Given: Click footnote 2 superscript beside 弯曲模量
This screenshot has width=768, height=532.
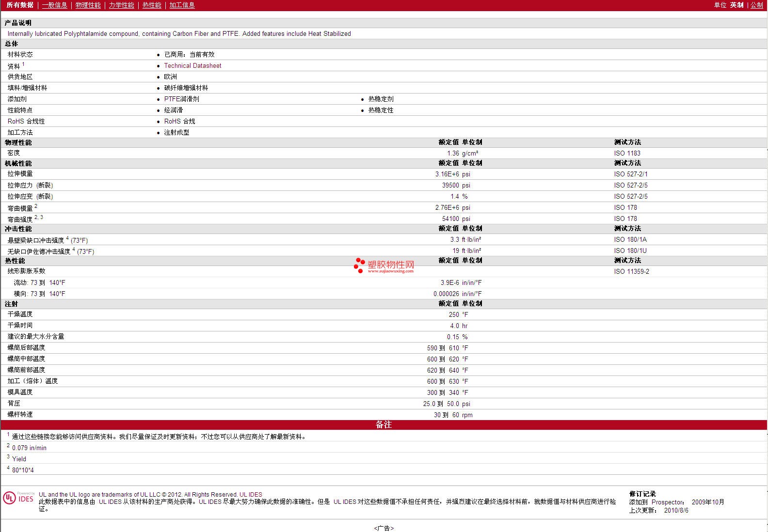Looking at the screenshot, I should tap(36, 206).
